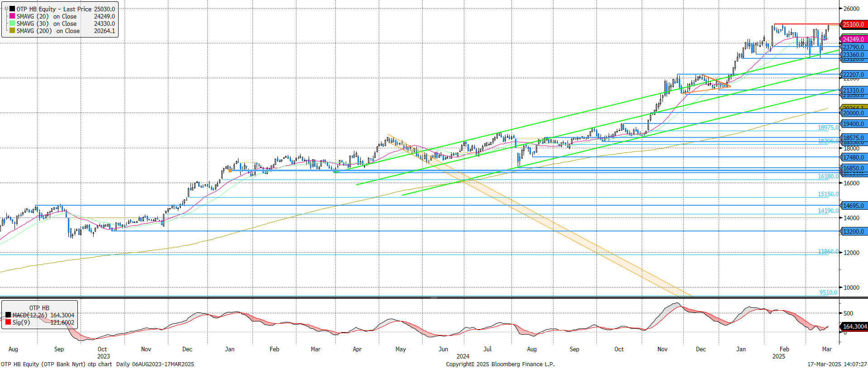Click the Oct 2023 label on time axis
The width and height of the screenshot is (868, 368).
click(102, 349)
